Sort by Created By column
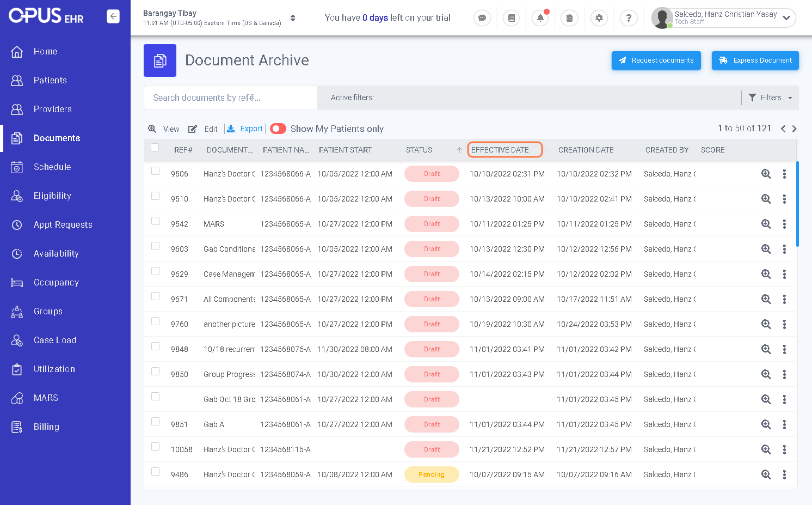The image size is (812, 505). pyautogui.click(x=667, y=150)
